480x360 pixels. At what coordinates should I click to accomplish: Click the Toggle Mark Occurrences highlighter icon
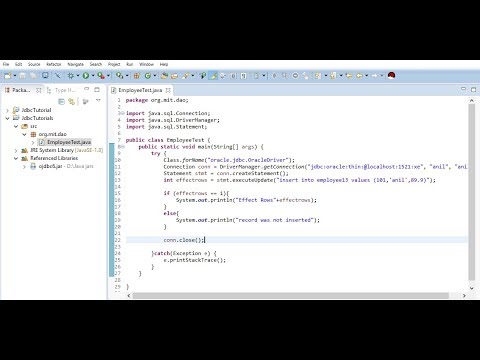(213, 76)
